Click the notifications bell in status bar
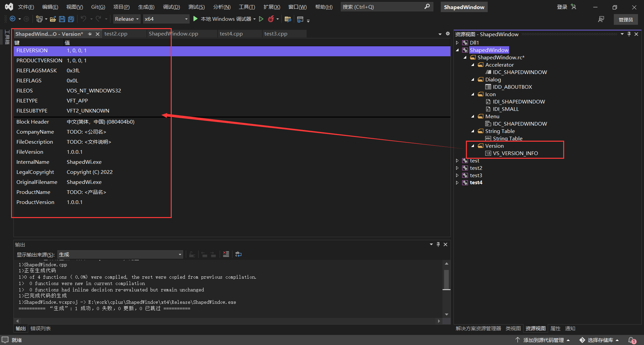Image resolution: width=644 pixels, height=345 pixels. point(632,340)
